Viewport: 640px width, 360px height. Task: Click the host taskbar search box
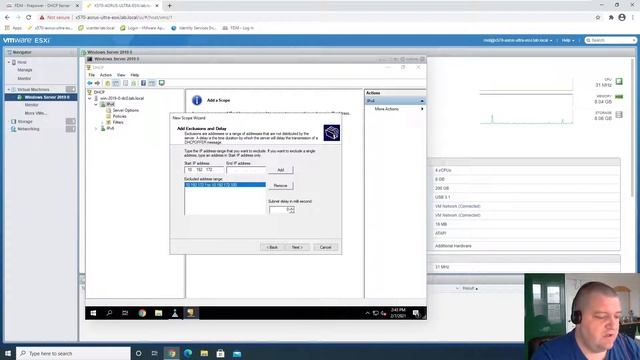point(73,353)
